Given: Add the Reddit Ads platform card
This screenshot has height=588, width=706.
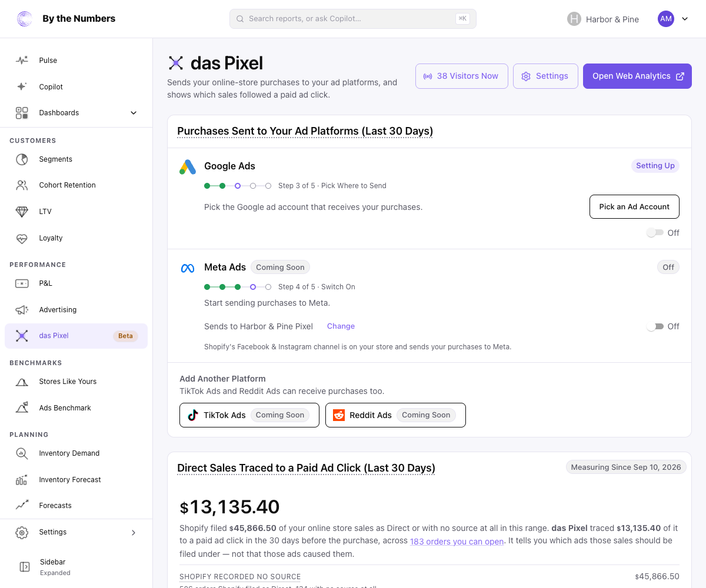Looking at the screenshot, I should (395, 415).
